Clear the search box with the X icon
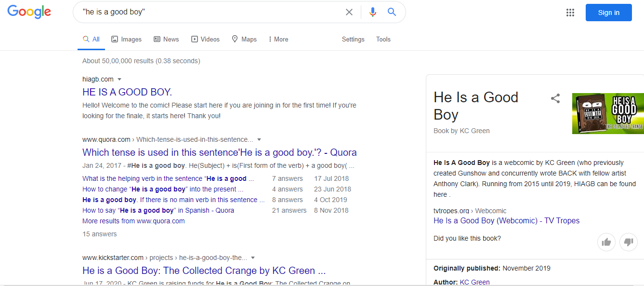This screenshot has width=644, height=286. tap(349, 12)
